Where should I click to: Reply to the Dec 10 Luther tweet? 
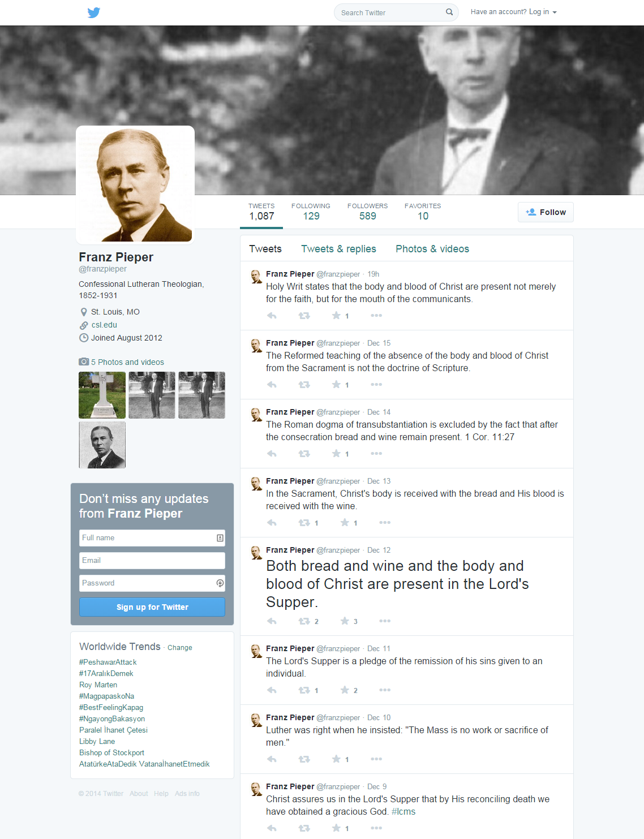(x=272, y=759)
